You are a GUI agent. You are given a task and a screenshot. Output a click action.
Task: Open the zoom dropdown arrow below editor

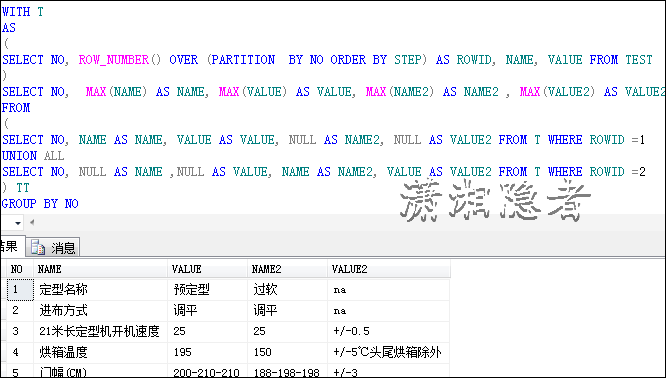point(18,223)
